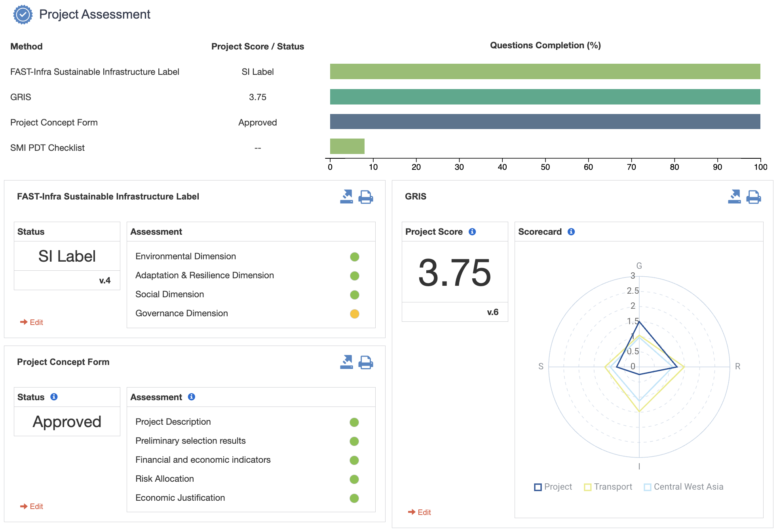Screen dimensions: 779x532
Task: Open the Scorecard info tooltip
Action: 571,232
